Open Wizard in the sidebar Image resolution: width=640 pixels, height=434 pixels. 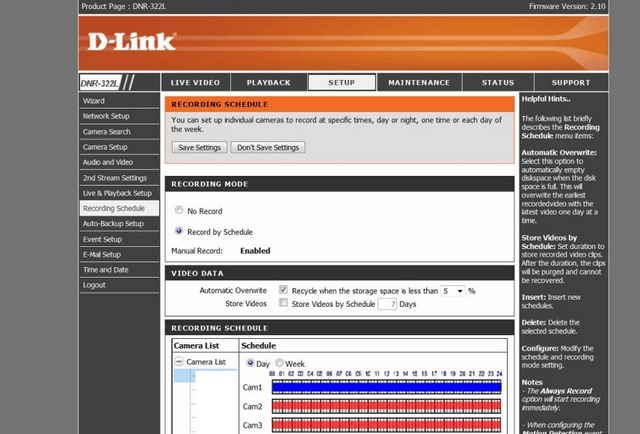tap(119, 101)
